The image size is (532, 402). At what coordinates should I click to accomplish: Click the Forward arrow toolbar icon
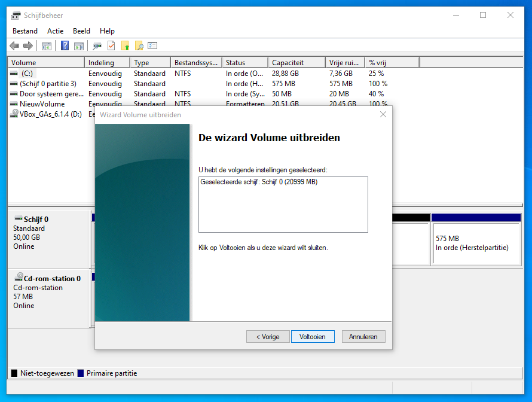(x=27, y=46)
